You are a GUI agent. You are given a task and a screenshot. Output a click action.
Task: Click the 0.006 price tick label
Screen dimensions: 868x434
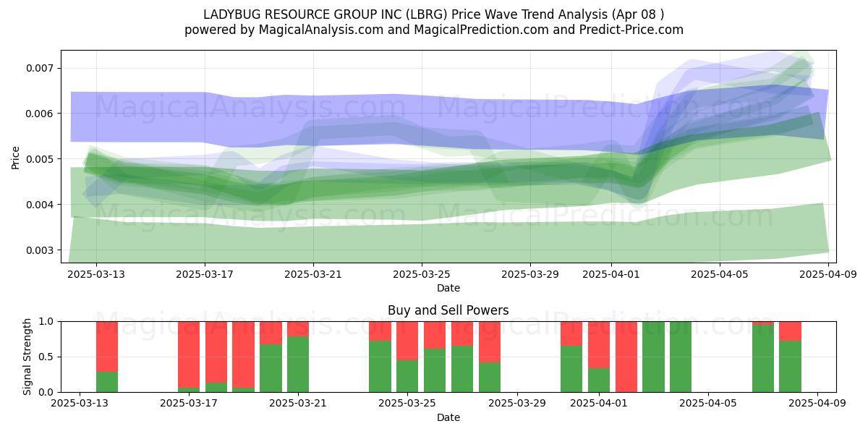[41, 114]
